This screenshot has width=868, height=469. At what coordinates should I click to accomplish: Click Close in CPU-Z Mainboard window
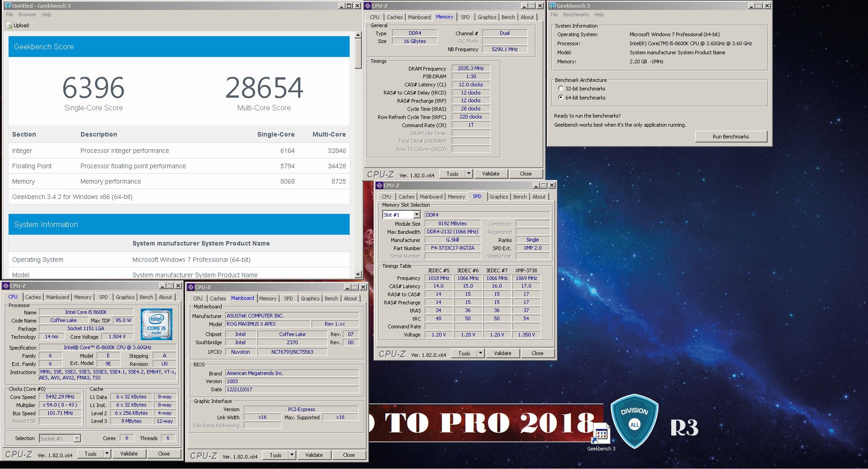349,455
